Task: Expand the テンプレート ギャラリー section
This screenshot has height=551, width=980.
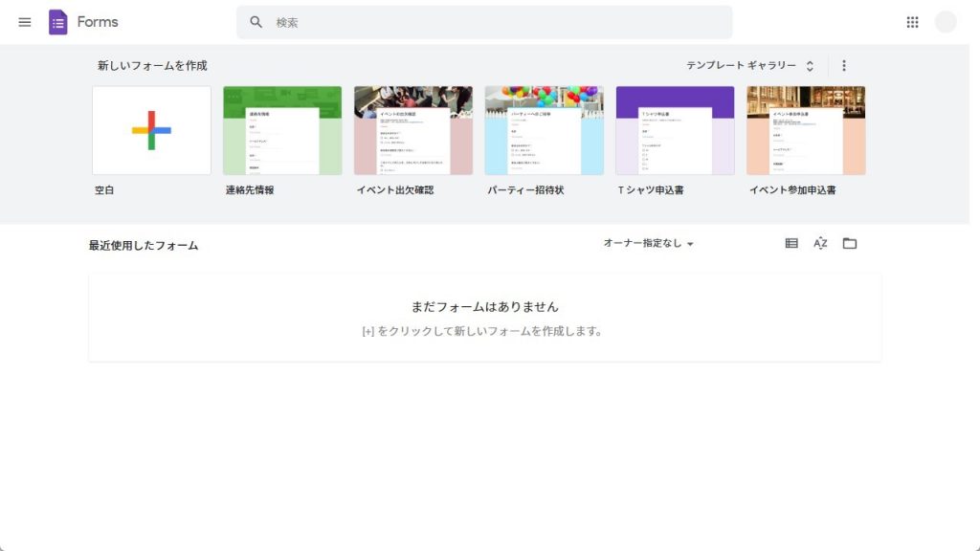Action: 750,66
